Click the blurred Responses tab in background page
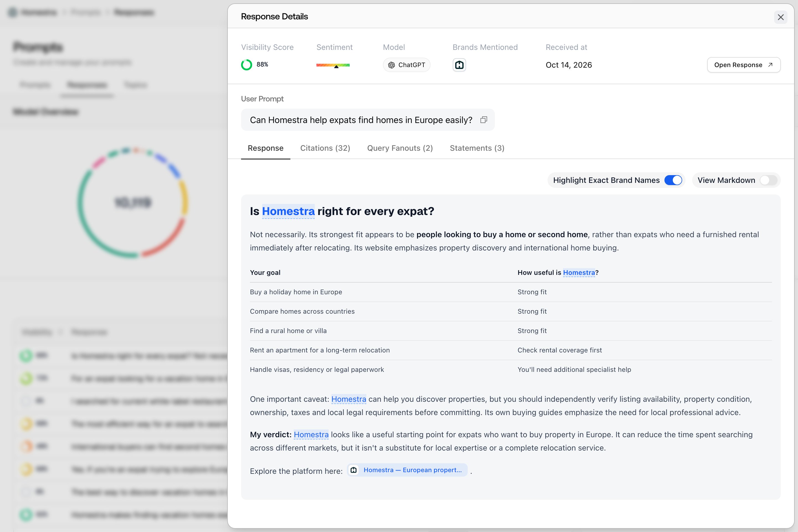Screen dimensions: 798x532 87,85
